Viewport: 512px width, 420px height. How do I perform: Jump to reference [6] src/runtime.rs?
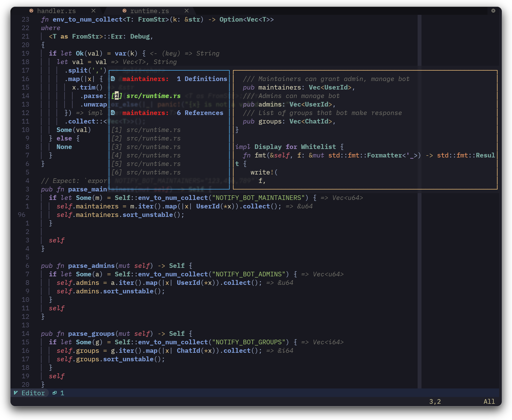153,172
